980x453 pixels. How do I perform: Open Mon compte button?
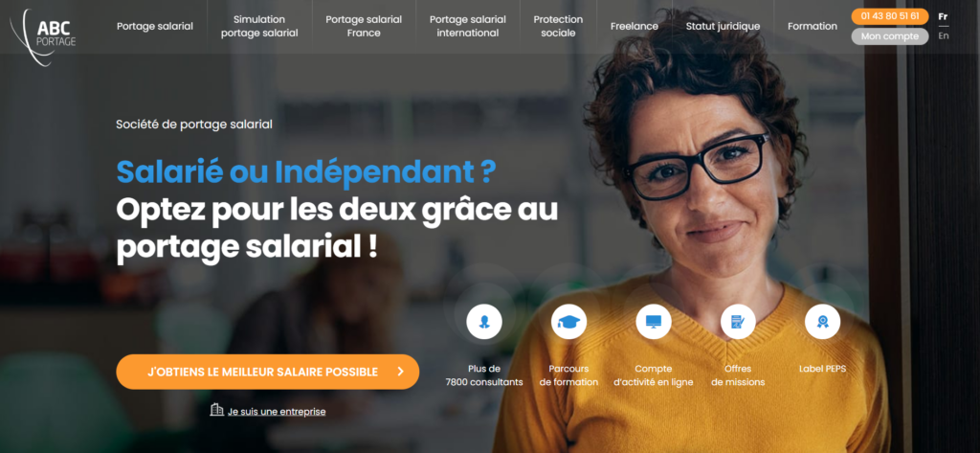point(890,36)
